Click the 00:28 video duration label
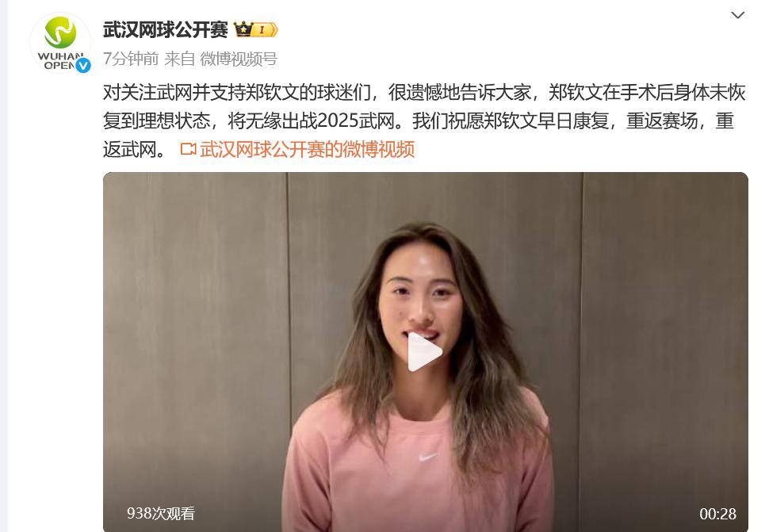Screen dimensions: 769x532 click(x=717, y=514)
